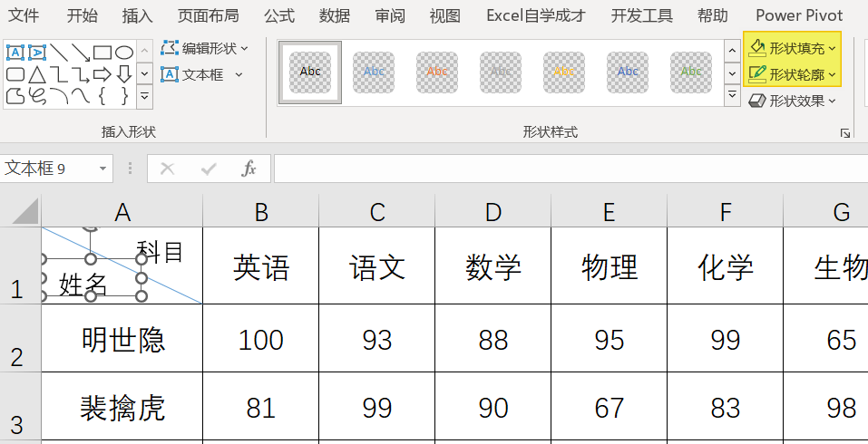This screenshot has height=444, width=868.
Task: Switch to the 审阅 (Review) tab
Action: (x=390, y=15)
